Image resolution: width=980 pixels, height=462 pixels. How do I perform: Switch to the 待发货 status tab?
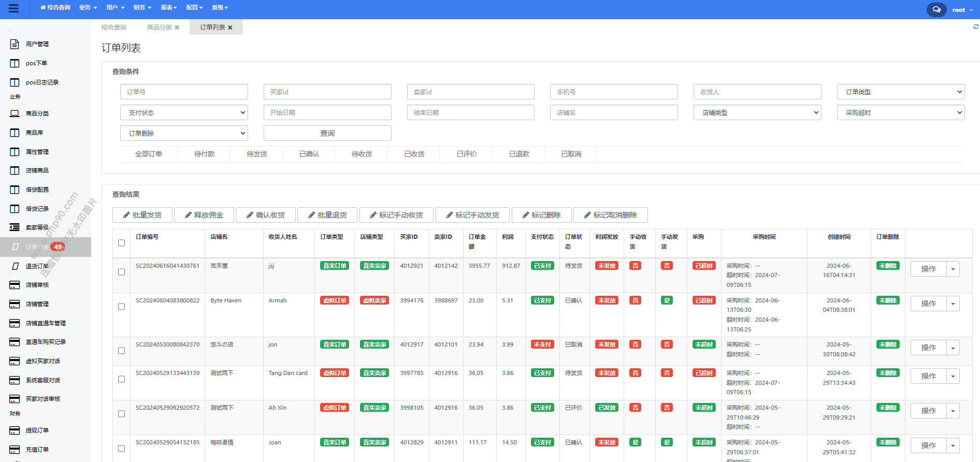point(256,154)
